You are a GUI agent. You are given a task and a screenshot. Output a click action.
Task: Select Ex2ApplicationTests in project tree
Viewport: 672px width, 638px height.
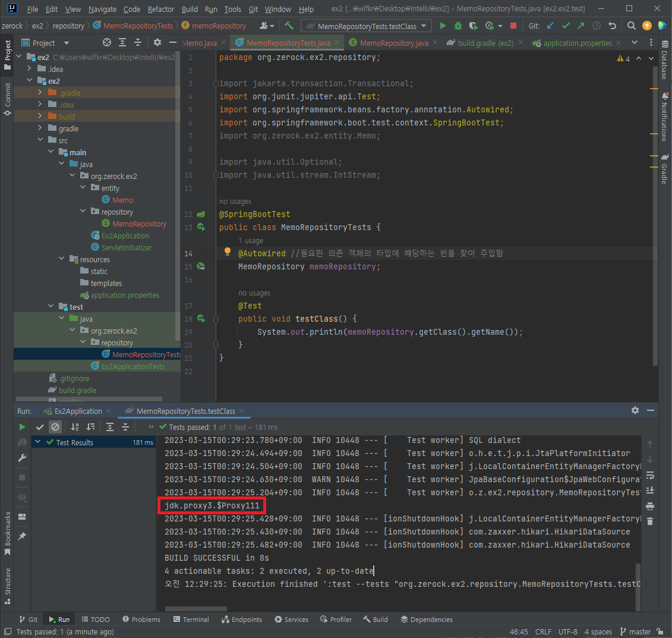(133, 366)
